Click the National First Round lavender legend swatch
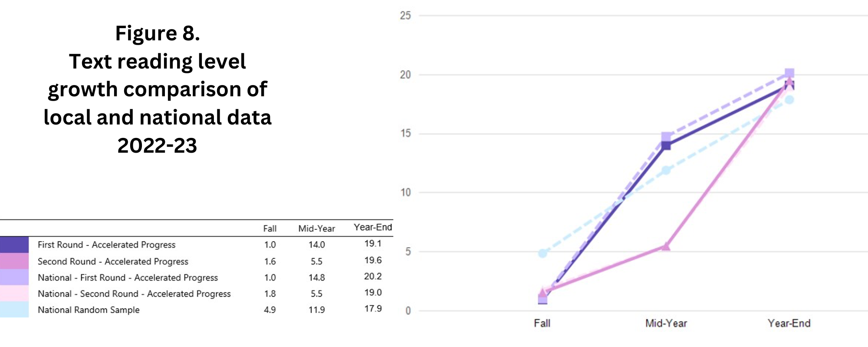The width and height of the screenshot is (868, 347). pos(14,278)
